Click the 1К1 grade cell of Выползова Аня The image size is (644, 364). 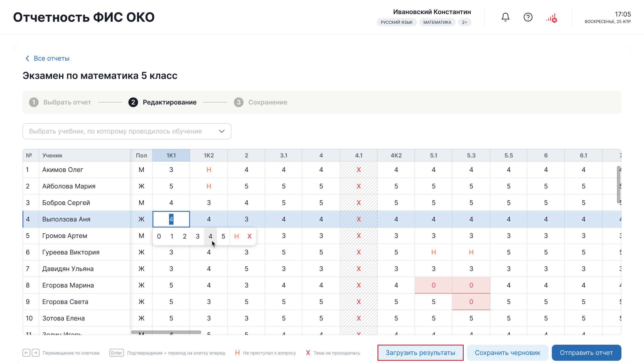[x=171, y=219]
